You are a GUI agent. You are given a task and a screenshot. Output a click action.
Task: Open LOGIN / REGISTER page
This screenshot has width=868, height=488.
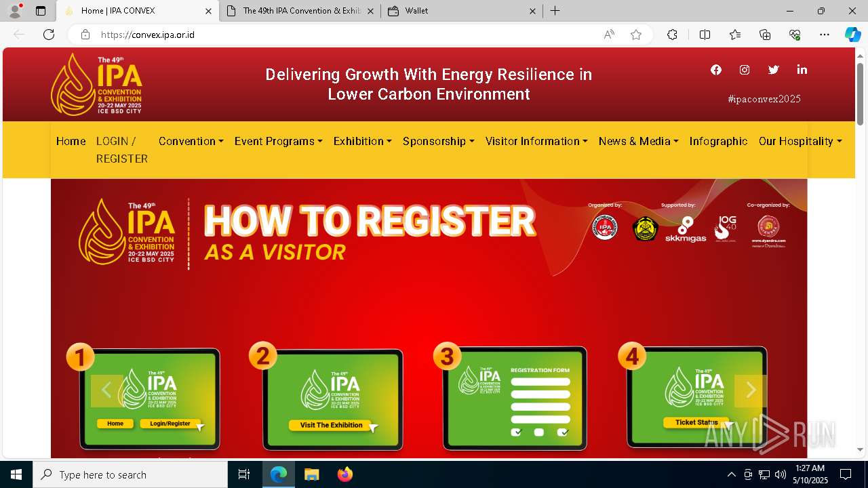coord(122,150)
